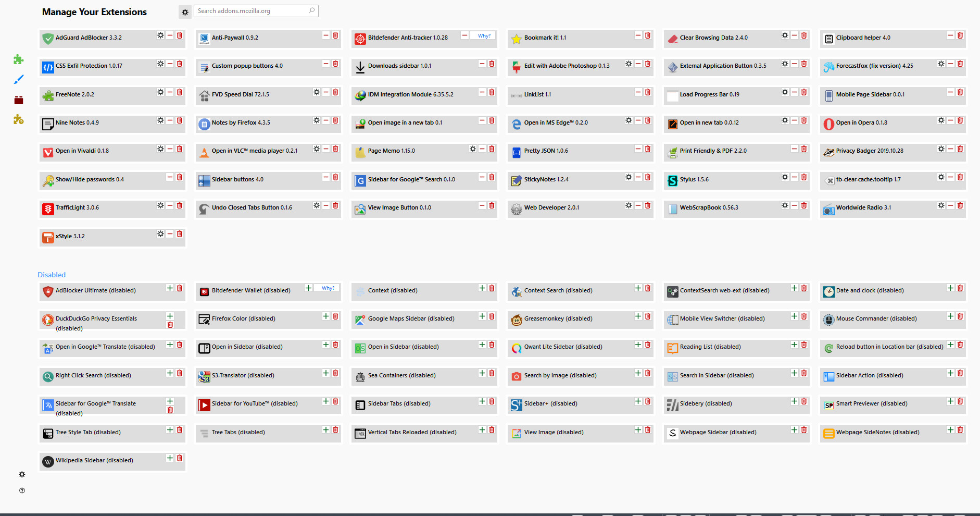Disable the Clipboard helper extension

coord(950,35)
